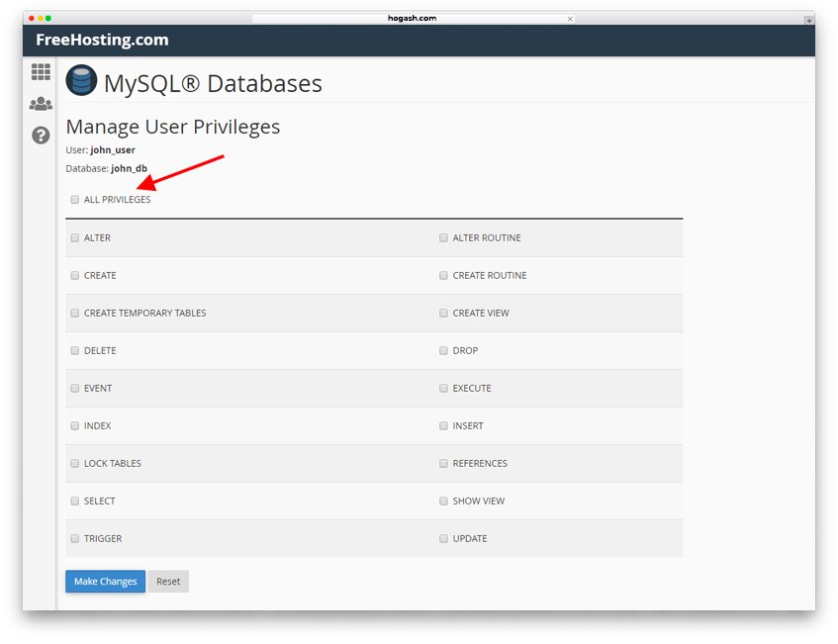Click the REFERENCES label text

[480, 463]
